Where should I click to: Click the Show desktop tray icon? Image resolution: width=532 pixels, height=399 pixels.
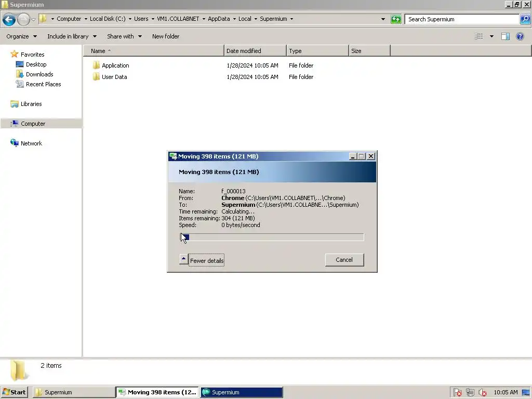[526, 393]
